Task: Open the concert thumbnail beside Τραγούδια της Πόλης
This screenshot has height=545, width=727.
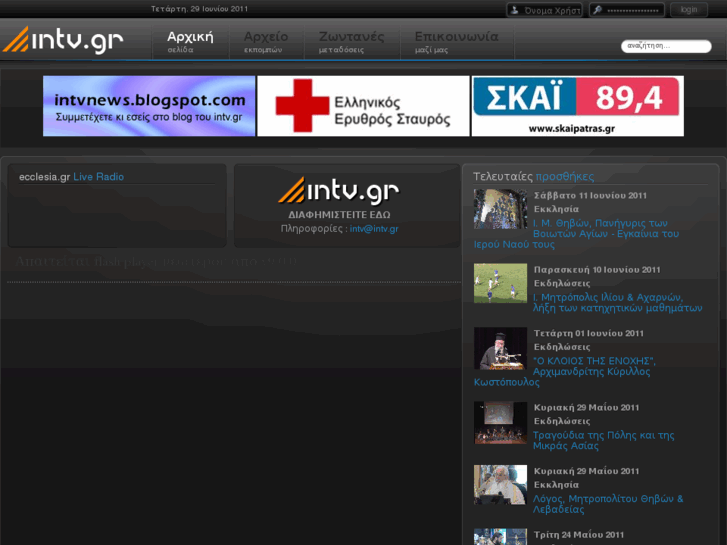Action: (x=500, y=423)
